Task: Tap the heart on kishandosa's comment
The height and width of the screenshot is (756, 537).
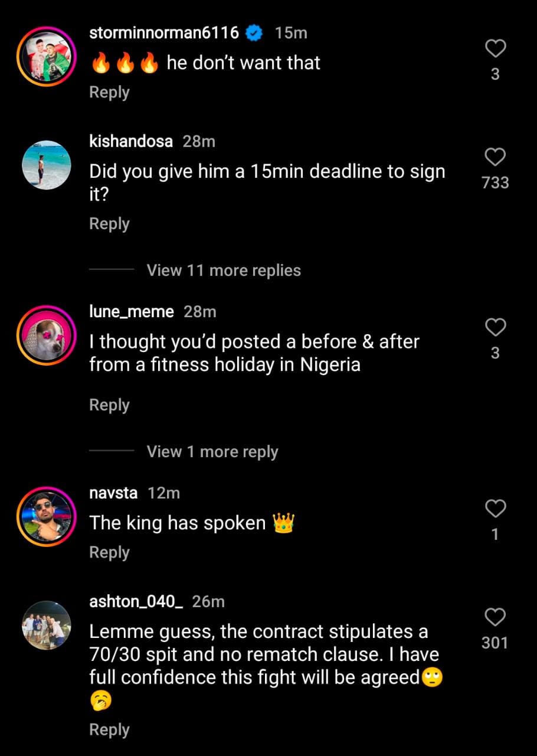Action: 495,157
